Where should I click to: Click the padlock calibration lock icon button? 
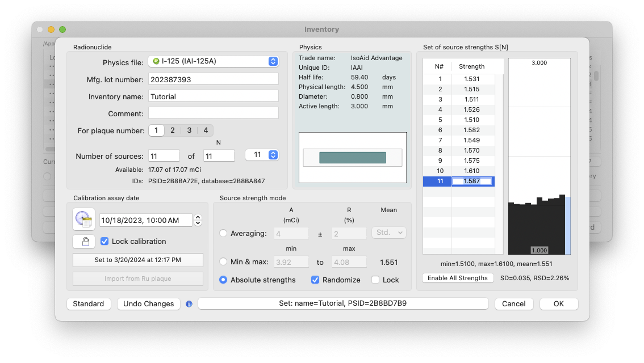pyautogui.click(x=84, y=242)
